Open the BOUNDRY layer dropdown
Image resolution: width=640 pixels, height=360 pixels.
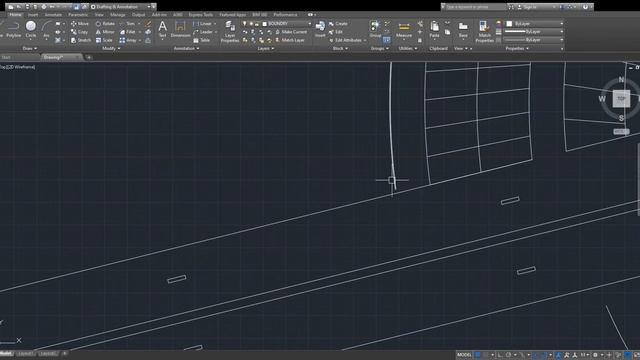tap(277, 24)
